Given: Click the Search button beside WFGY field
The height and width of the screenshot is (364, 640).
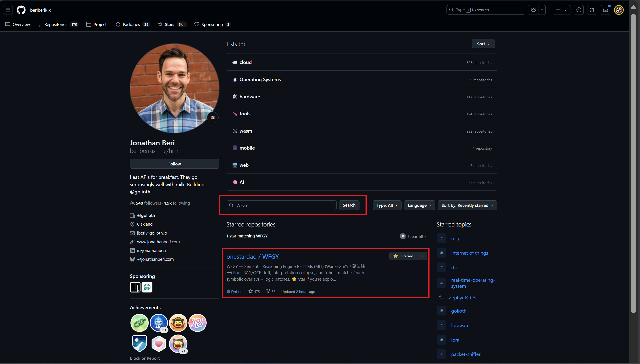Looking at the screenshot, I should (x=349, y=205).
